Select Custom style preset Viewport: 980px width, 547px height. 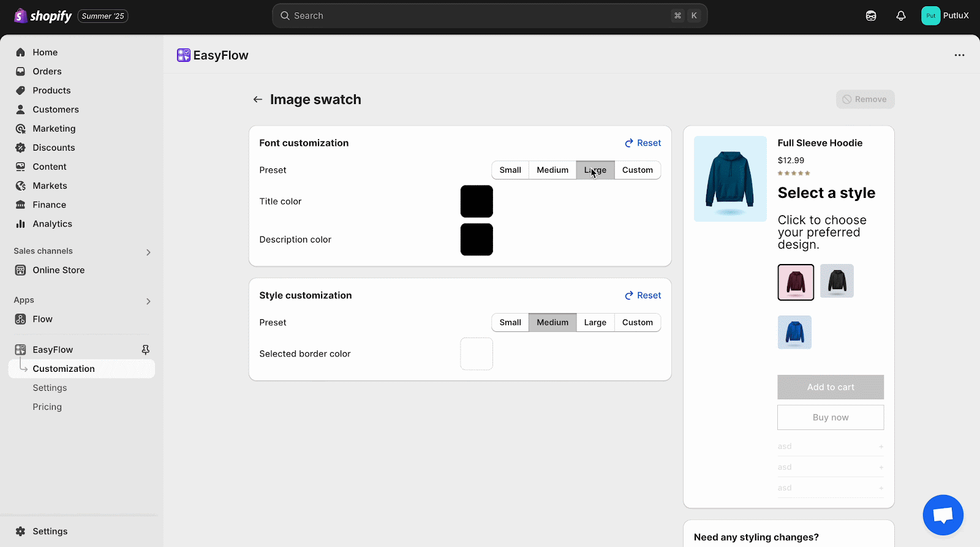pyautogui.click(x=638, y=323)
